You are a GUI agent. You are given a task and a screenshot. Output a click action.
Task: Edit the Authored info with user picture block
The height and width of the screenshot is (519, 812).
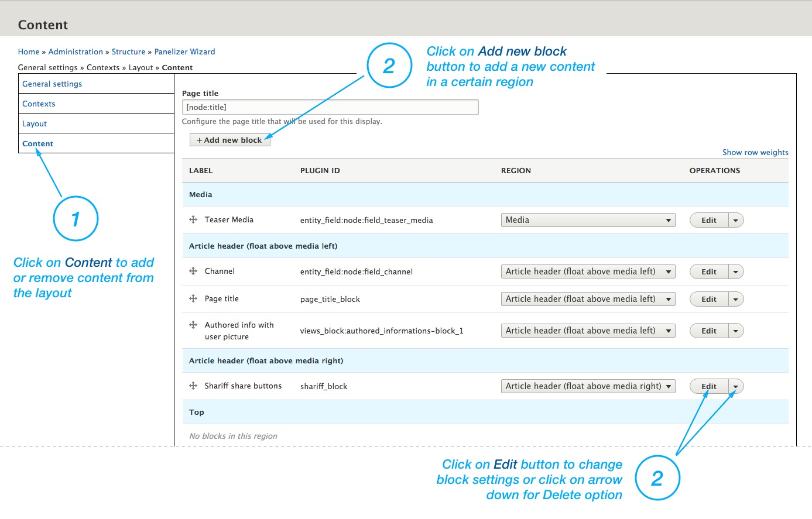click(x=709, y=331)
